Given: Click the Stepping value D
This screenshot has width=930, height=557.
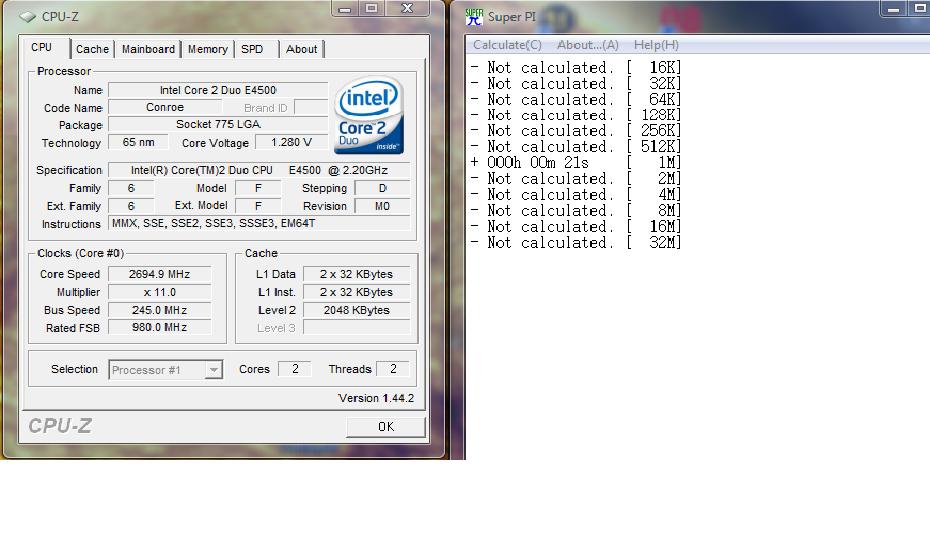Looking at the screenshot, I should coord(382,188).
